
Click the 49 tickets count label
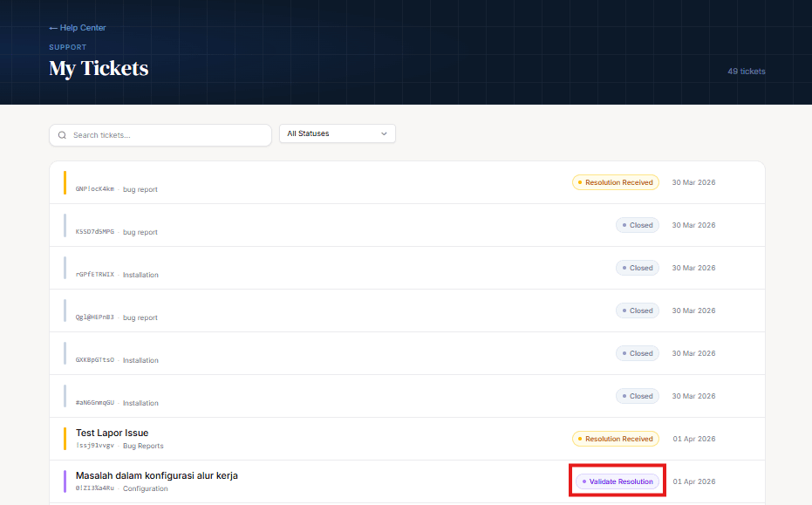tap(746, 72)
